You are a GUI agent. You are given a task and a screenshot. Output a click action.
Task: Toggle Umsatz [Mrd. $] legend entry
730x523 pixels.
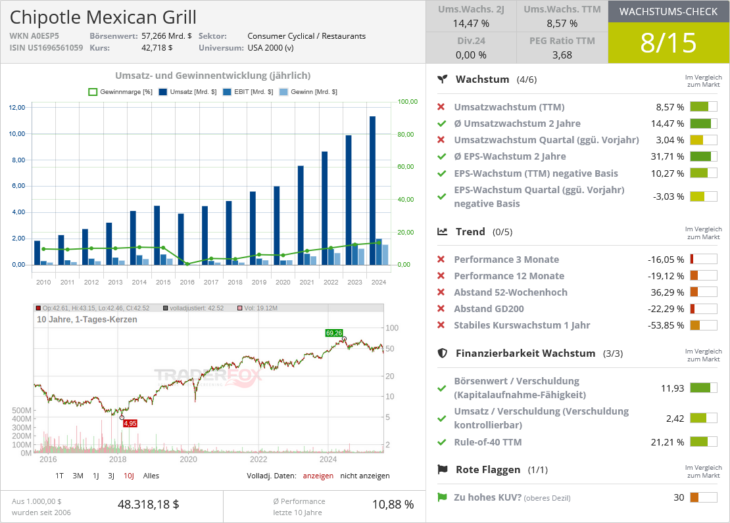tap(188, 92)
